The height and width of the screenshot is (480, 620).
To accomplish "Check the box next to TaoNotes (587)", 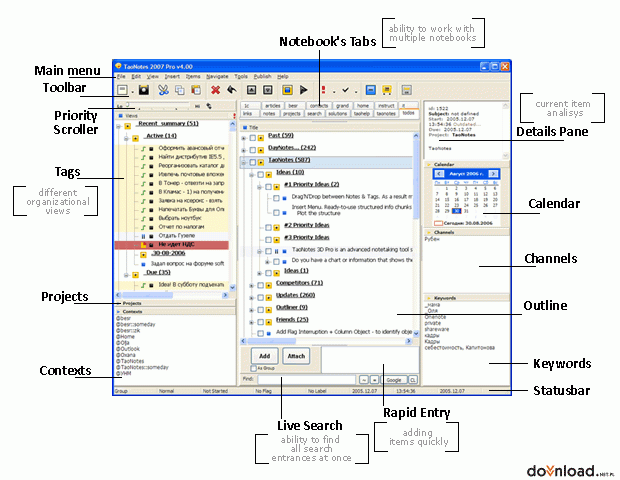I will tap(253, 163).
